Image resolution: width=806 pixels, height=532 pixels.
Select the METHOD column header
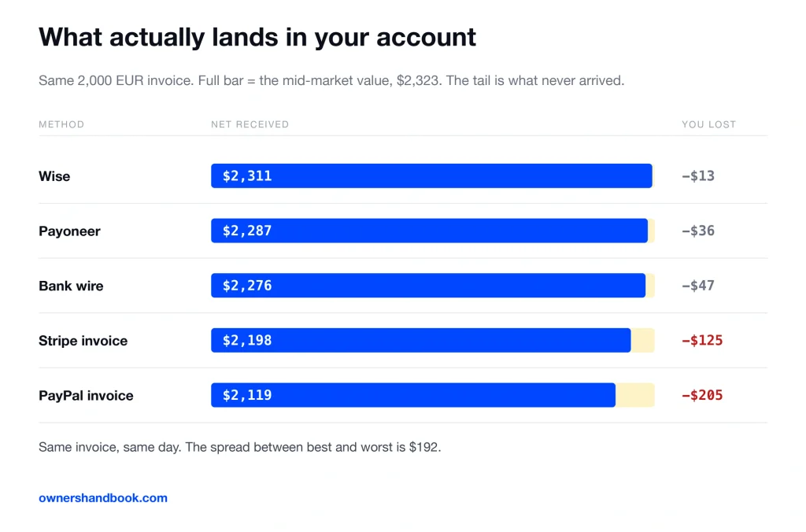click(61, 124)
